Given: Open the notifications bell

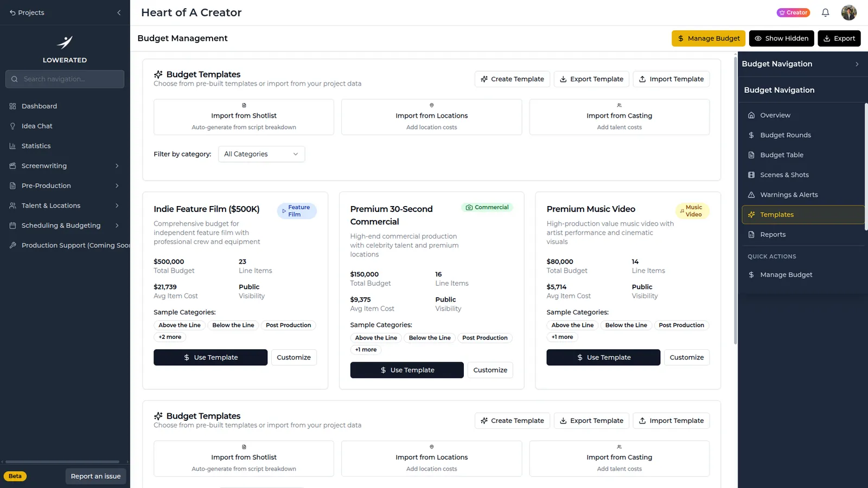Looking at the screenshot, I should click(x=825, y=12).
